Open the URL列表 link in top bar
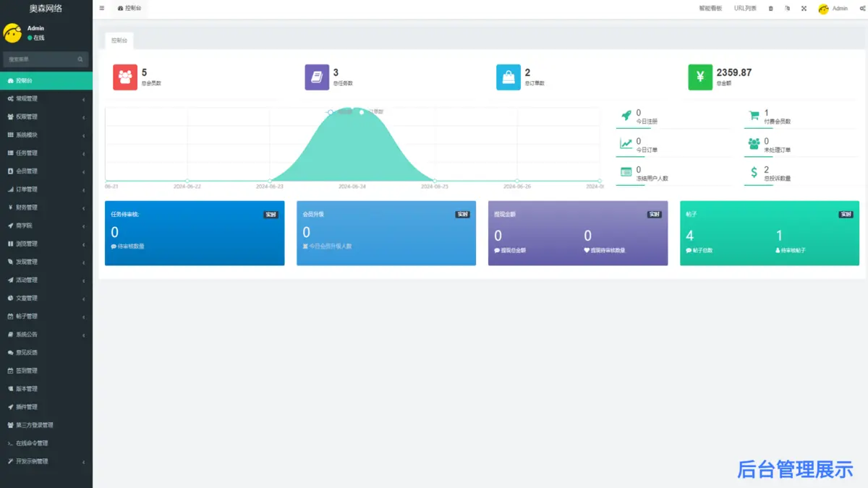868x488 pixels. pyautogui.click(x=745, y=9)
